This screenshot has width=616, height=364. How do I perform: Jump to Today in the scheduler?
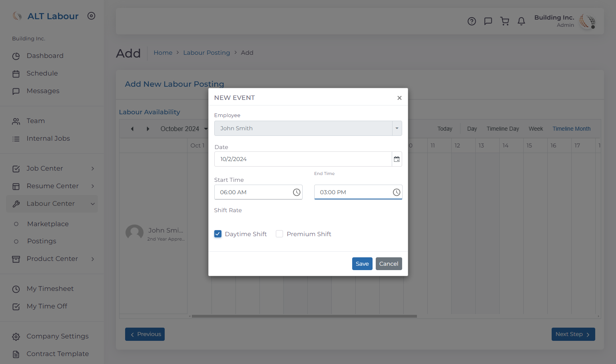(445, 129)
